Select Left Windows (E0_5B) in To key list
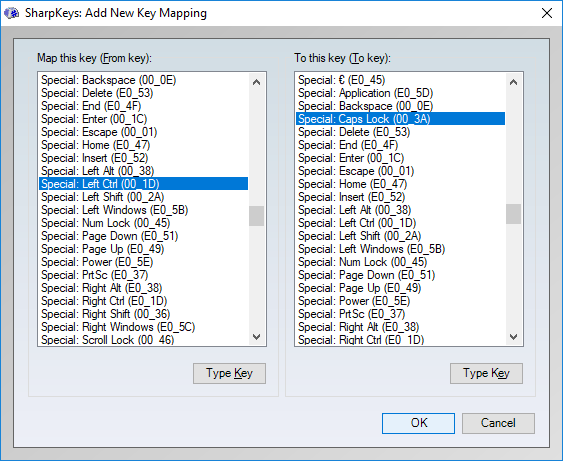Image resolution: width=563 pixels, height=461 pixels. click(400, 249)
